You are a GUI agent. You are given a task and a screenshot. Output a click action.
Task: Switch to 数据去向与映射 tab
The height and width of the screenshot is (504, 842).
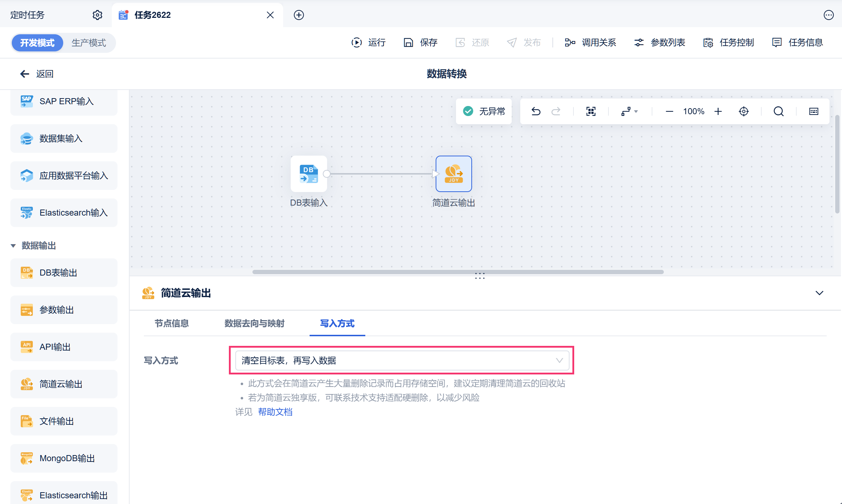coord(254,323)
